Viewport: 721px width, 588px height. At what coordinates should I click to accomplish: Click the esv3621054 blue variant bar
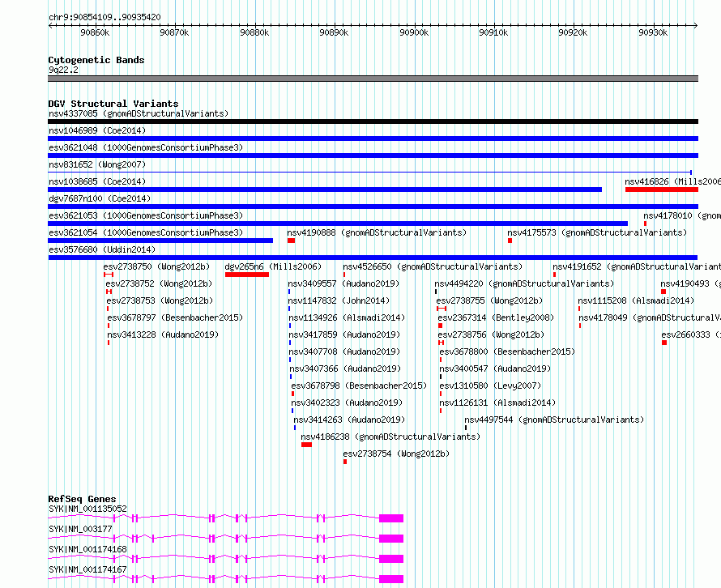(x=160, y=241)
